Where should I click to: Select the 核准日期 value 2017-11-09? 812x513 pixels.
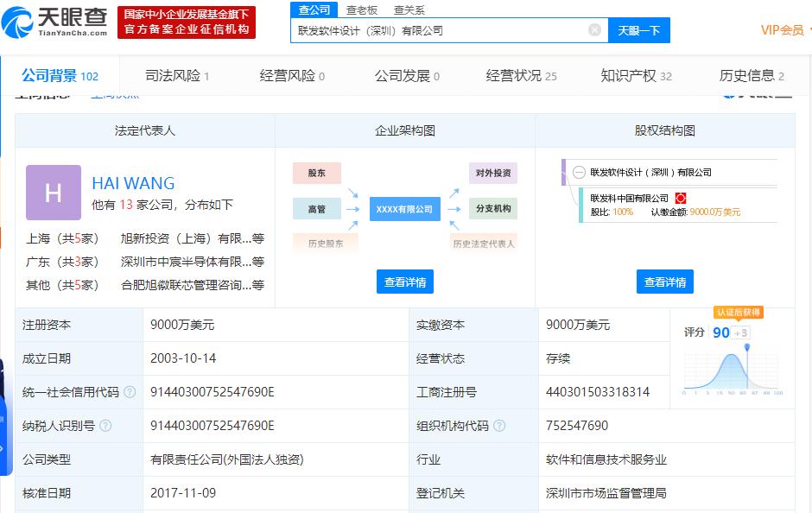(183, 493)
